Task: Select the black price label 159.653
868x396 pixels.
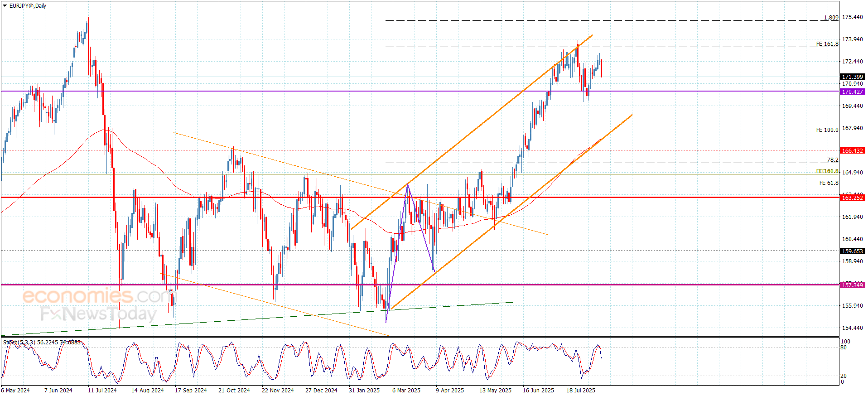Action: [x=852, y=251]
